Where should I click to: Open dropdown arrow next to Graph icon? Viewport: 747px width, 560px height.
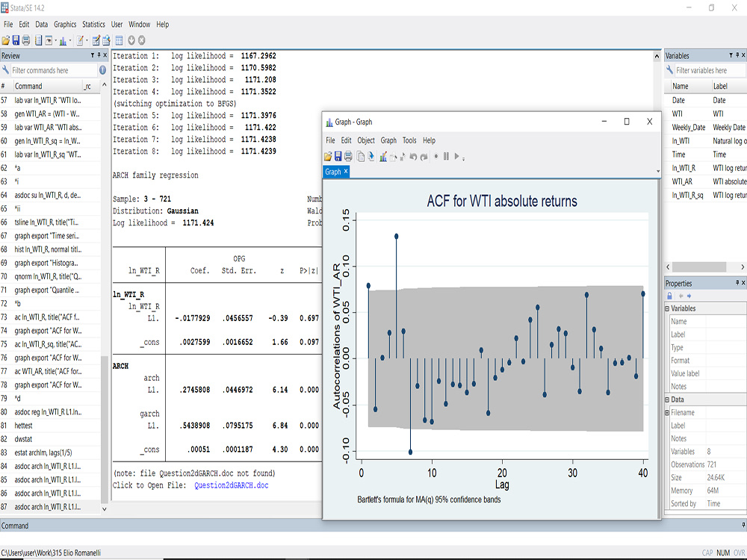click(x=70, y=40)
